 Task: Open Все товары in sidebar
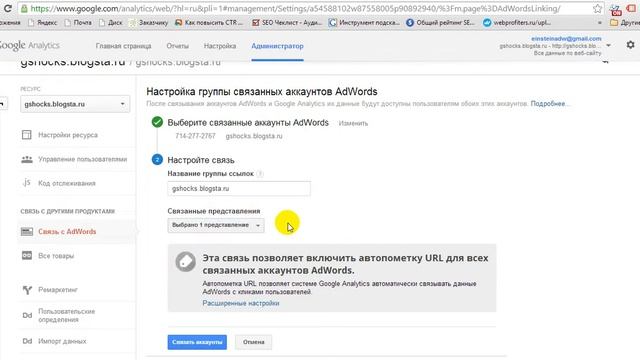[56, 256]
